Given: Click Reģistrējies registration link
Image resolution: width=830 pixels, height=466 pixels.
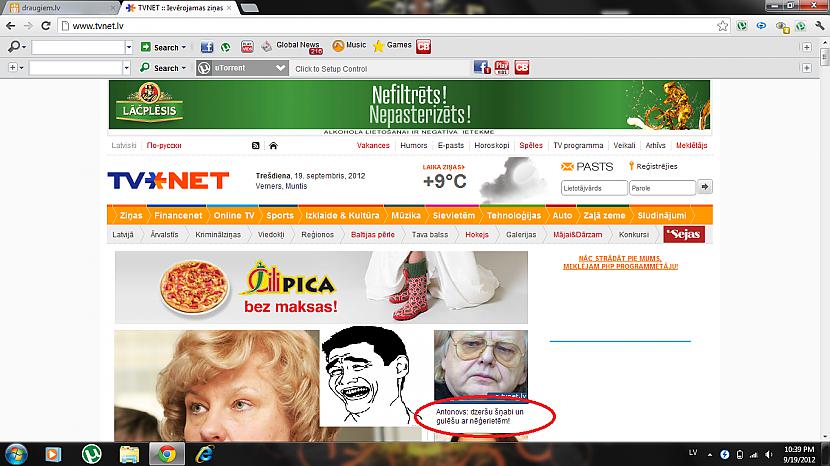Looking at the screenshot, I should click(656, 166).
